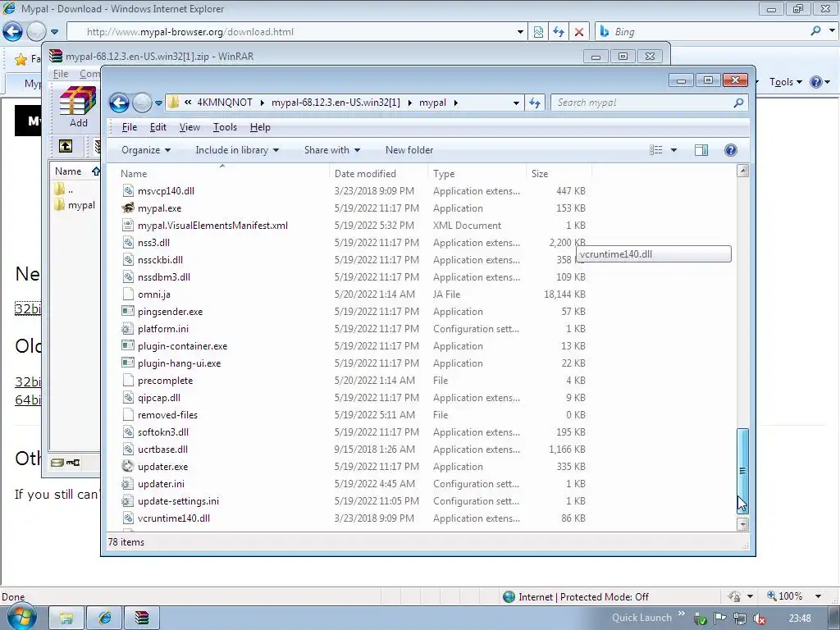Screen dimensions: 840x630
Task: Click Explorer window back arrow button
Action: pos(119,103)
